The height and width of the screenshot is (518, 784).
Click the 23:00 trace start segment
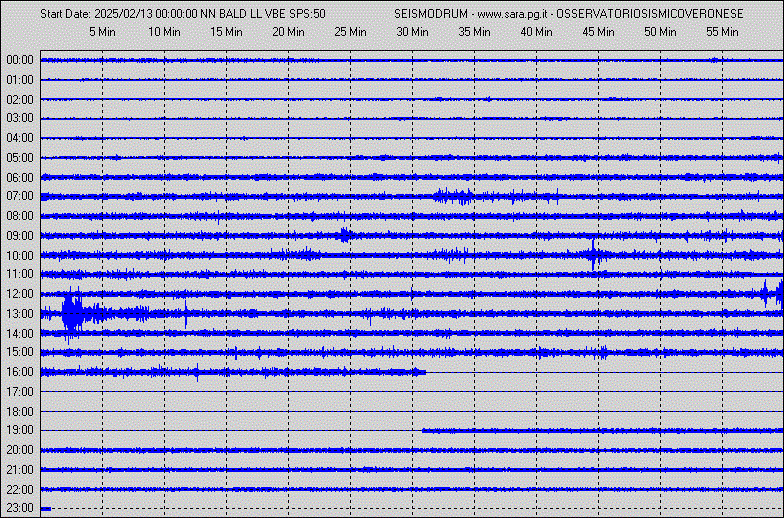(x=46, y=508)
